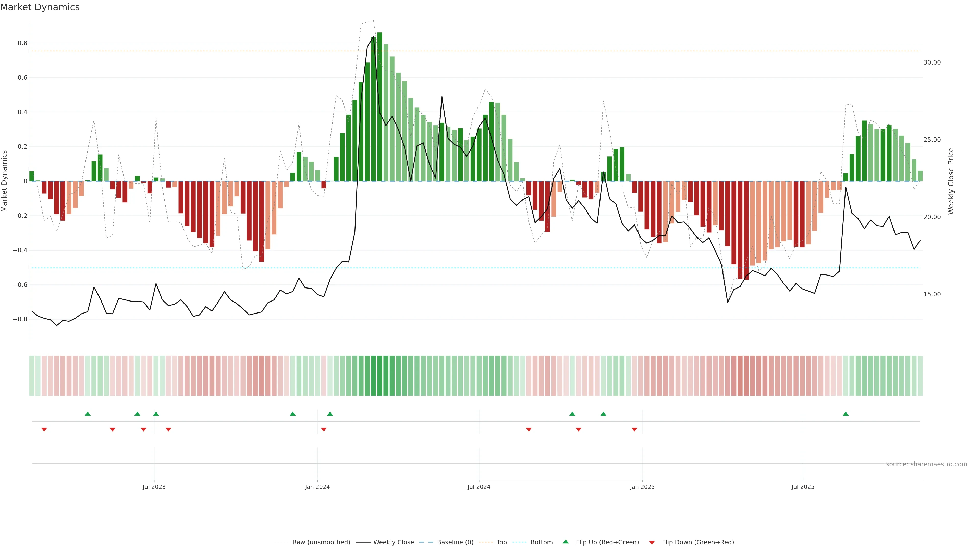980x551 pixels.
Task: Click the Jan 2025 x-axis label
Action: coord(642,487)
